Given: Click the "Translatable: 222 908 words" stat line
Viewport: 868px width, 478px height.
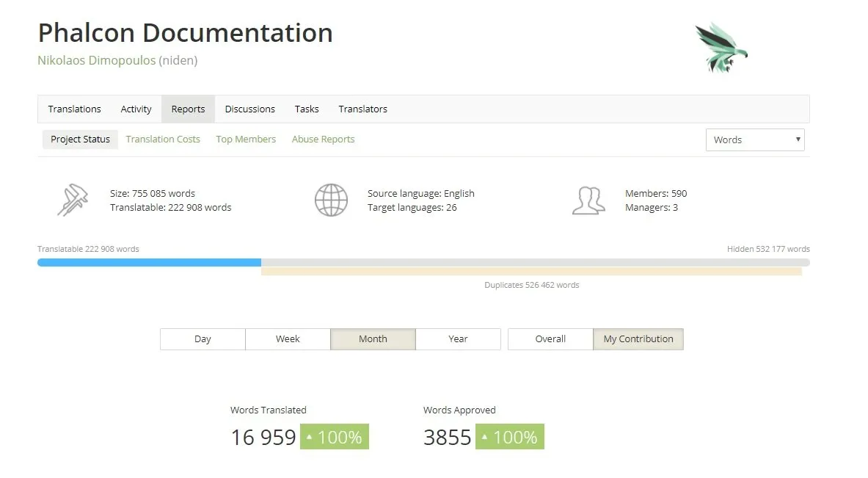Looking at the screenshot, I should pos(170,207).
